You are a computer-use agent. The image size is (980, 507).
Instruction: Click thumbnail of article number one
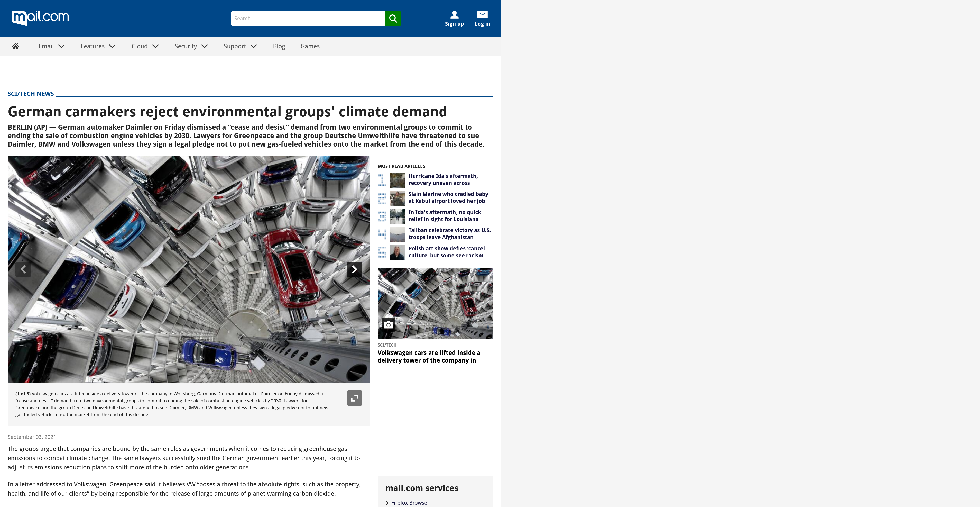point(397,180)
